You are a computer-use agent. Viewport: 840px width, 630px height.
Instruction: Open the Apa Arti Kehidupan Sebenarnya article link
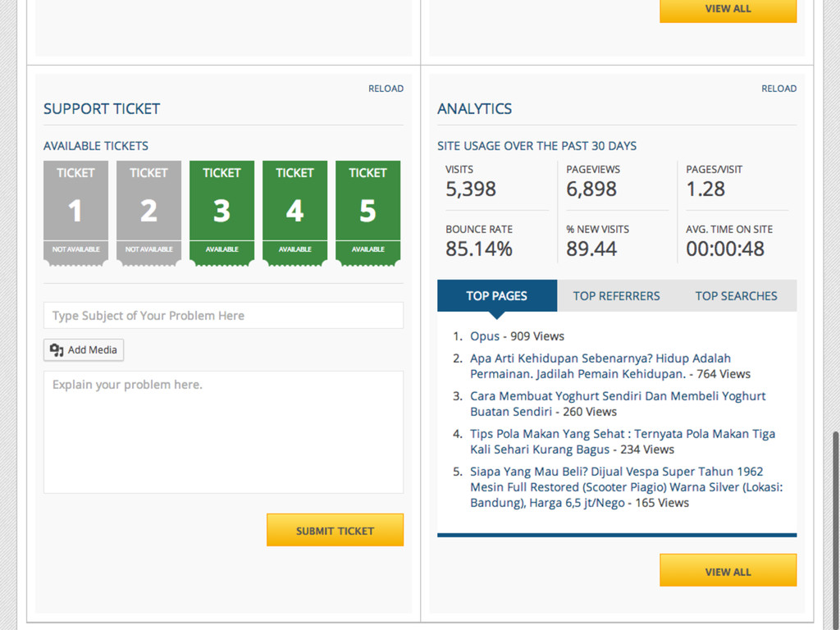click(x=600, y=358)
